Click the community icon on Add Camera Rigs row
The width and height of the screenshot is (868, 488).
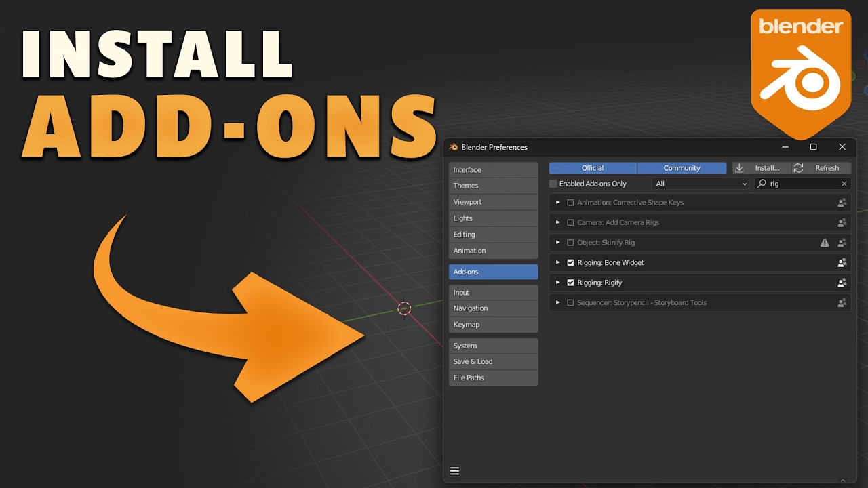coord(842,222)
